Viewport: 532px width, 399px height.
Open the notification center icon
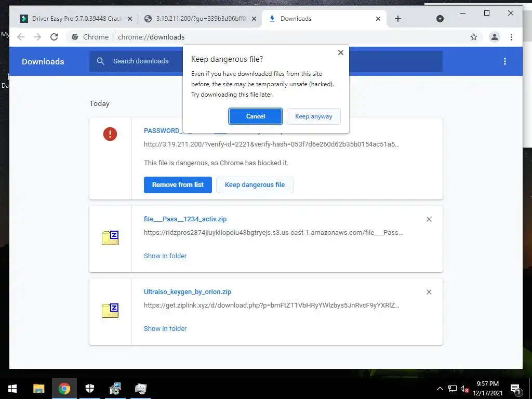(515, 389)
